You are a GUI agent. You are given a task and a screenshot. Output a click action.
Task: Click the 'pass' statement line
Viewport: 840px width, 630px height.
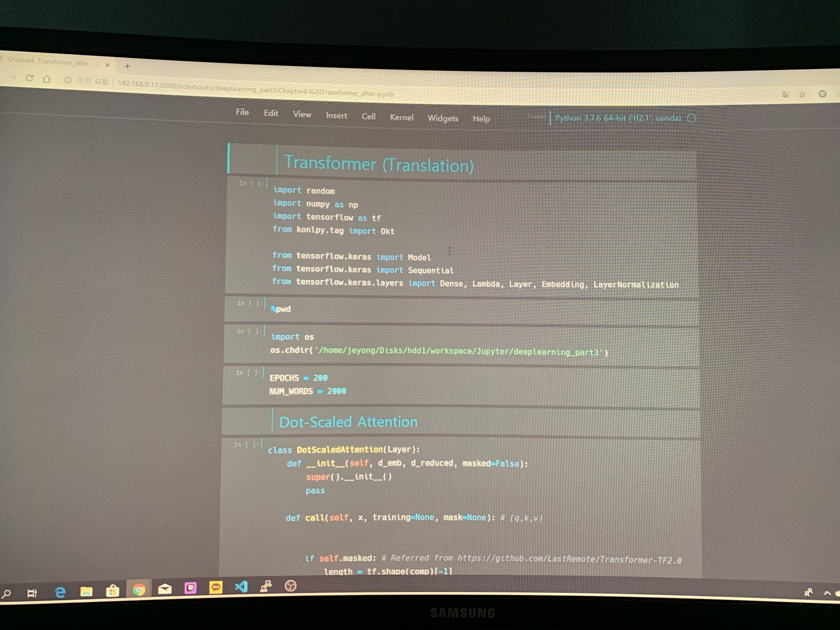click(315, 491)
